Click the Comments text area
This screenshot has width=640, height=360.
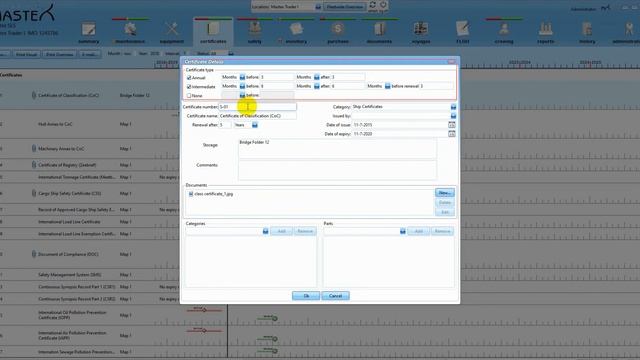337,170
